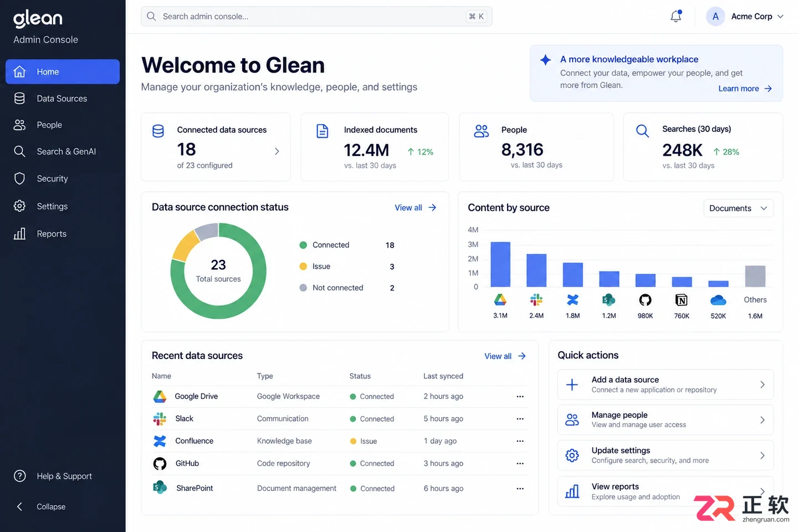View all data source connection statuses
This screenshot has width=798, height=532.
coord(416,208)
